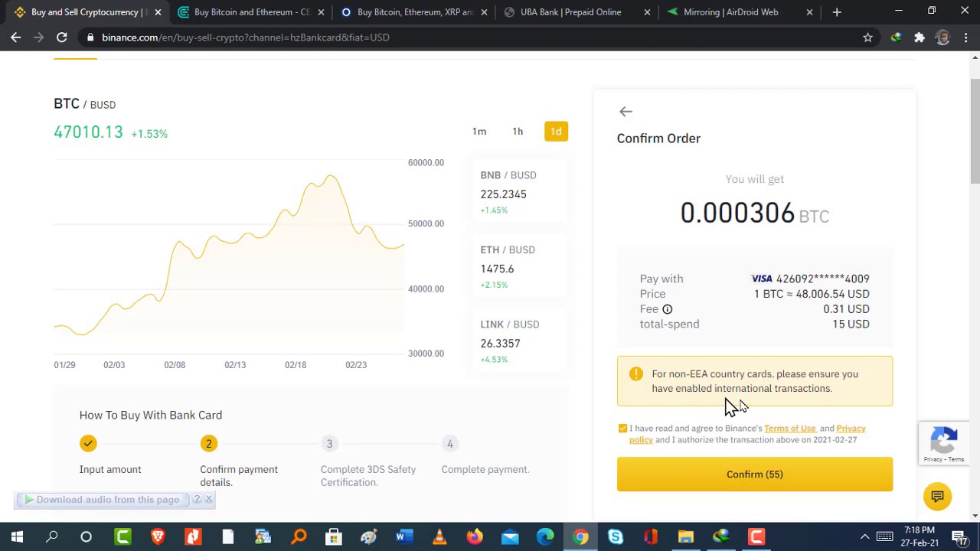Click the user profile avatar in Chrome
Viewport: 980px width, 551px height.
coord(942,37)
